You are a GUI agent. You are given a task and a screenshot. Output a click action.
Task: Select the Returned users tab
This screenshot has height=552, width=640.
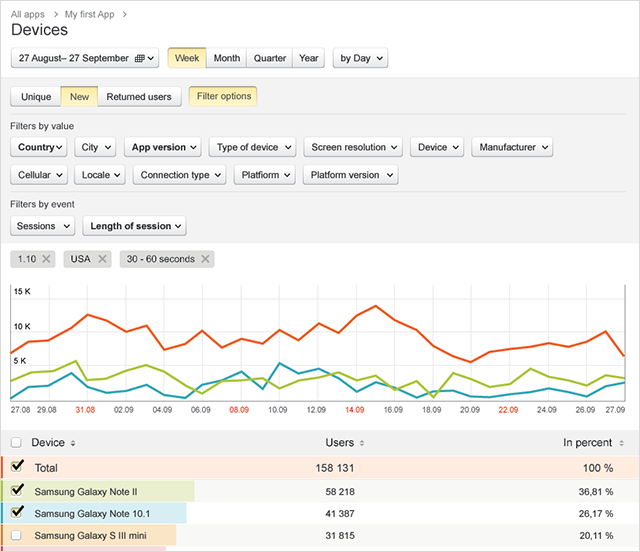(x=139, y=97)
